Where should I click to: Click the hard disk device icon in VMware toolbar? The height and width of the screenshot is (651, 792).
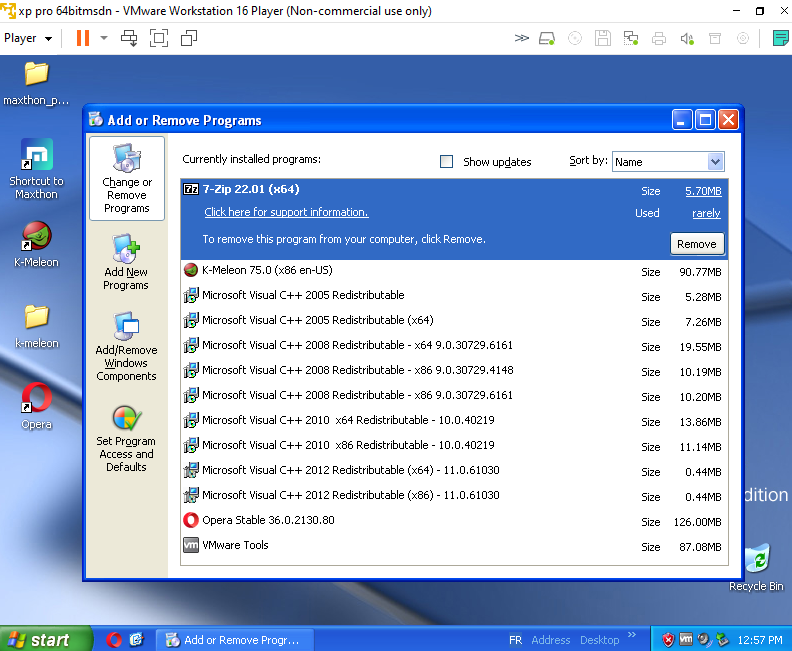point(547,38)
